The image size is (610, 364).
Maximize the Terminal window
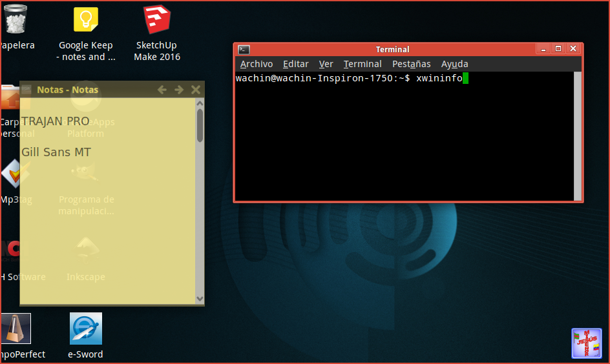[x=558, y=48]
